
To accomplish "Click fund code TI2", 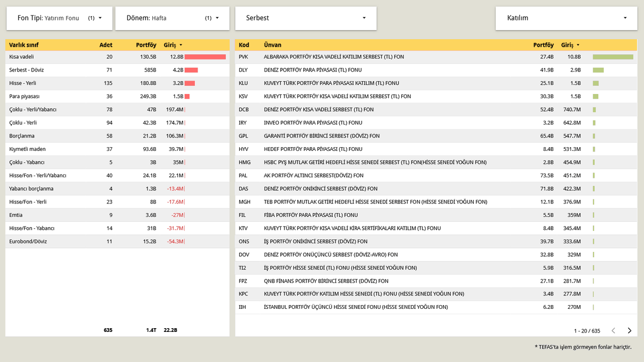I will (243, 267).
